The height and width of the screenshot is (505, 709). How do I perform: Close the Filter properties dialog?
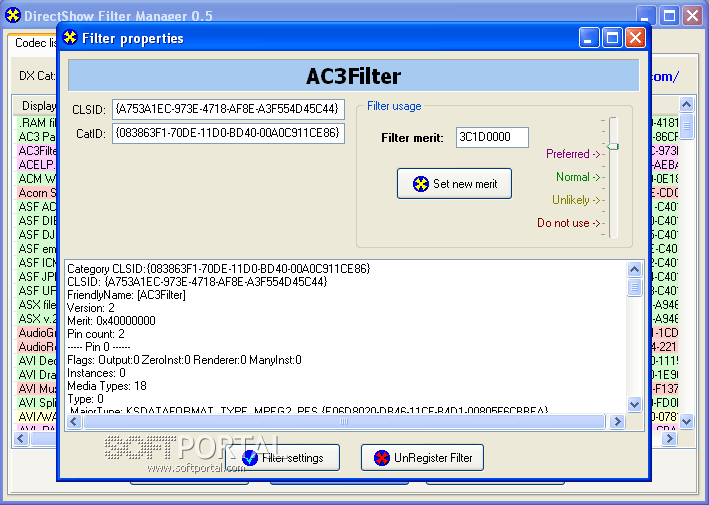click(x=635, y=38)
